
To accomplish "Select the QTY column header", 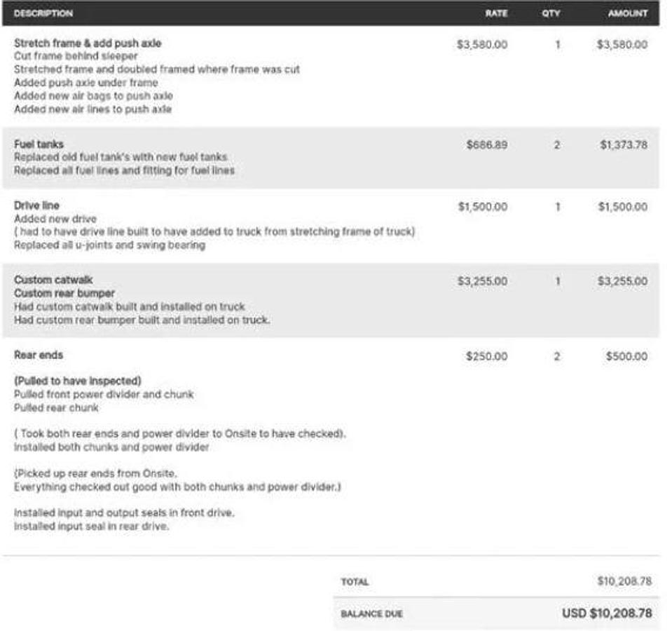I will tap(551, 13).
